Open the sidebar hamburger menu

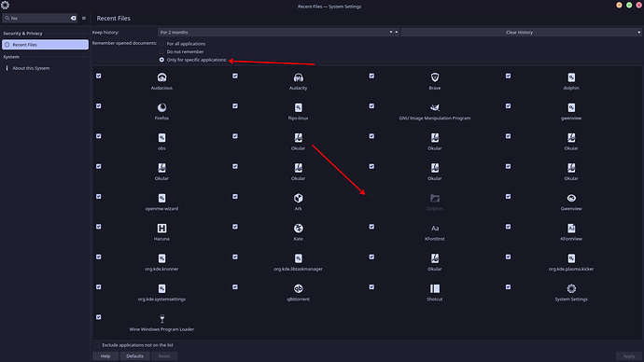[84, 18]
